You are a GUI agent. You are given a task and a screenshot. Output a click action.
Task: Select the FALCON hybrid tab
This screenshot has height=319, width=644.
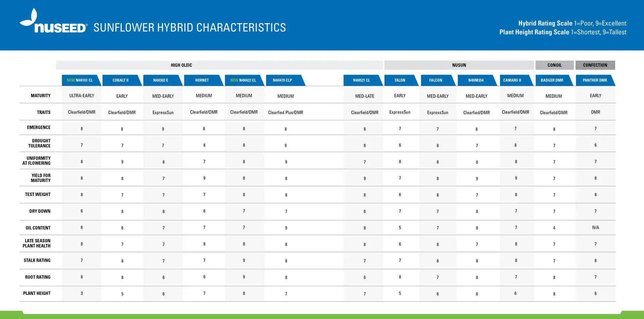[436, 80]
